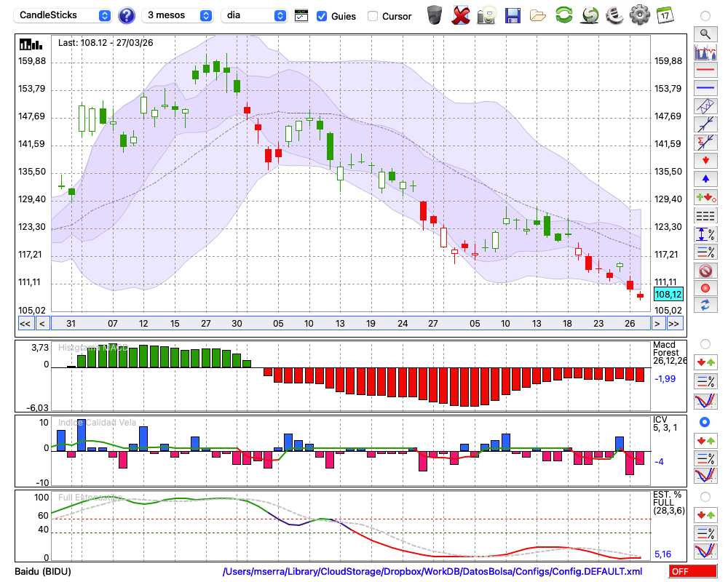Open the CandleSticks chart type dropdown
Viewport: 728px width, 582px height.
coord(64,15)
